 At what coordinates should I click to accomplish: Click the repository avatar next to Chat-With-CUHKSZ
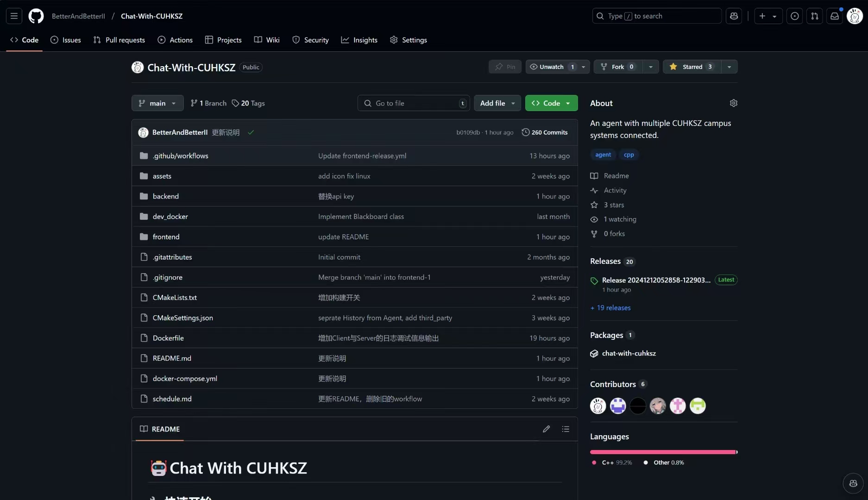click(137, 67)
